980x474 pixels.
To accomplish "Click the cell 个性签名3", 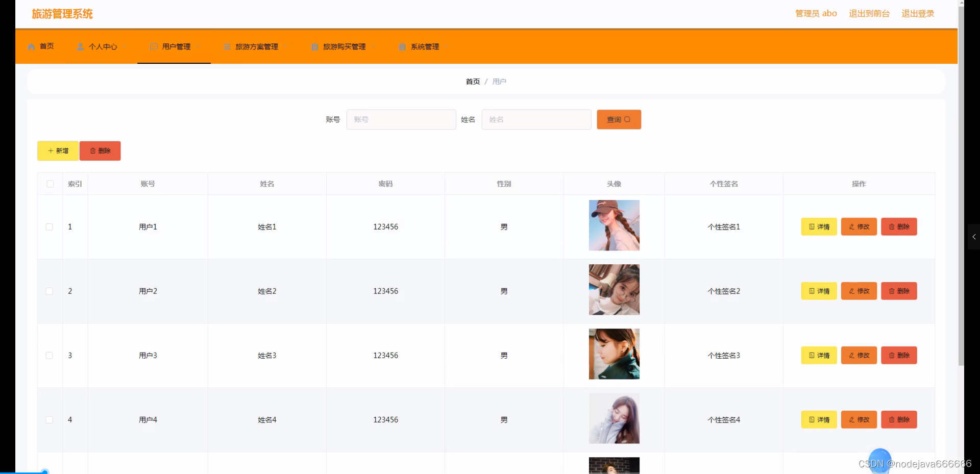I will pos(724,355).
